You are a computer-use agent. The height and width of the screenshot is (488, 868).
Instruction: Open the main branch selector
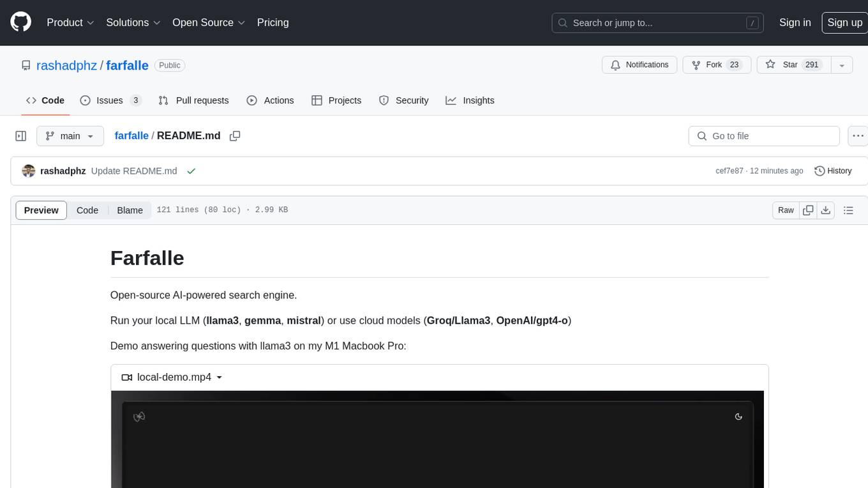click(70, 136)
